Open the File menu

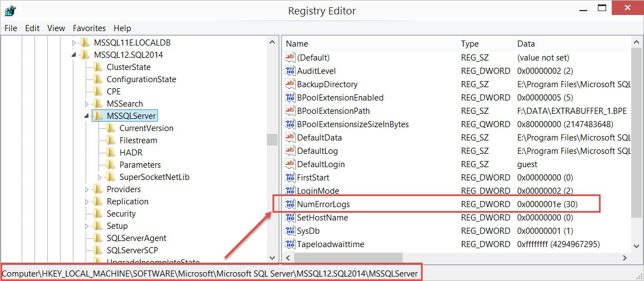tap(11, 28)
